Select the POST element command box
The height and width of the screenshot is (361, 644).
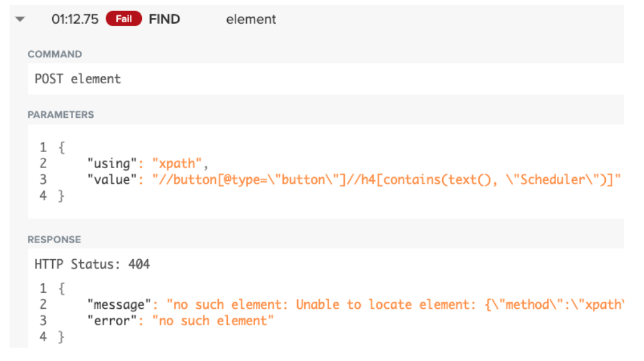coord(326,79)
